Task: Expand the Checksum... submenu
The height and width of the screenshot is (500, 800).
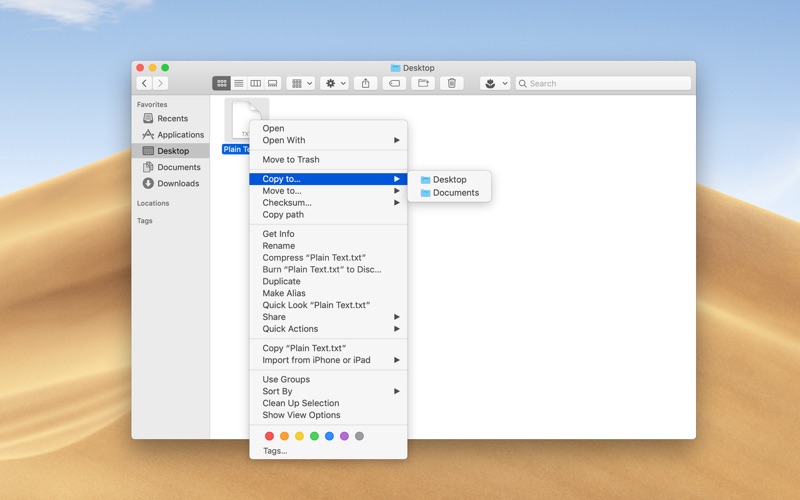Action: click(x=328, y=203)
